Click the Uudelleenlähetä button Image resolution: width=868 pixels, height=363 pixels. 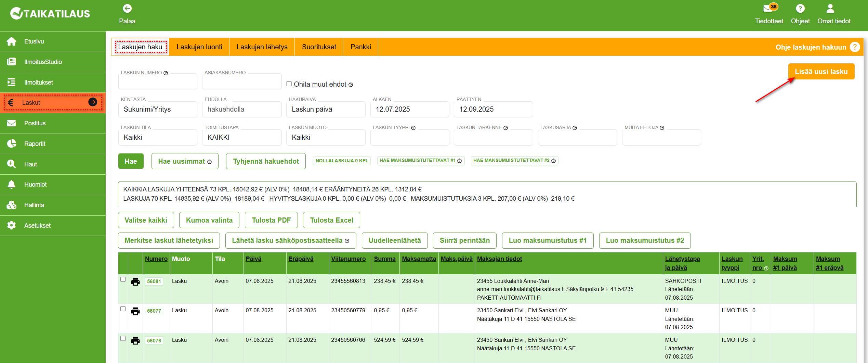395,240
